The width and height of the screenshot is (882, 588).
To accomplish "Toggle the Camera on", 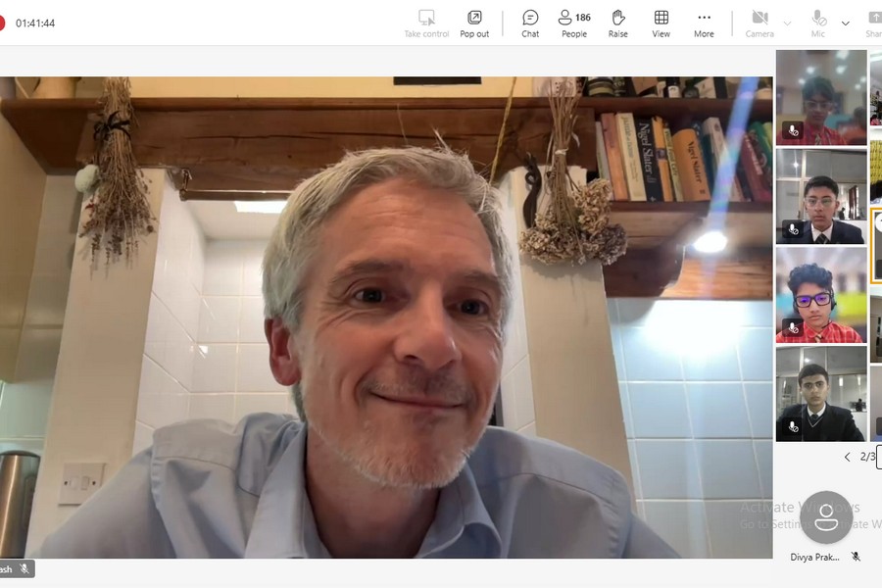I will pyautogui.click(x=759, y=23).
